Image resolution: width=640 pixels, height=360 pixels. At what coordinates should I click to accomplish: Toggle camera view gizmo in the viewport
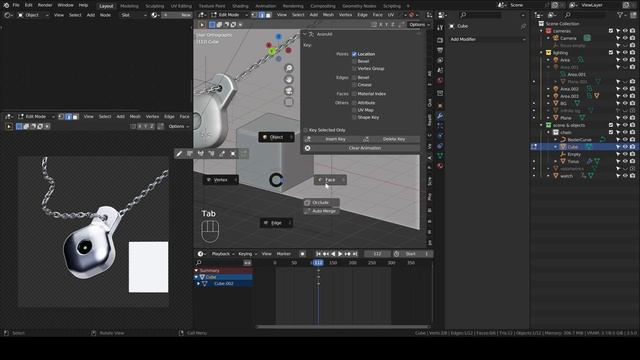click(289, 91)
